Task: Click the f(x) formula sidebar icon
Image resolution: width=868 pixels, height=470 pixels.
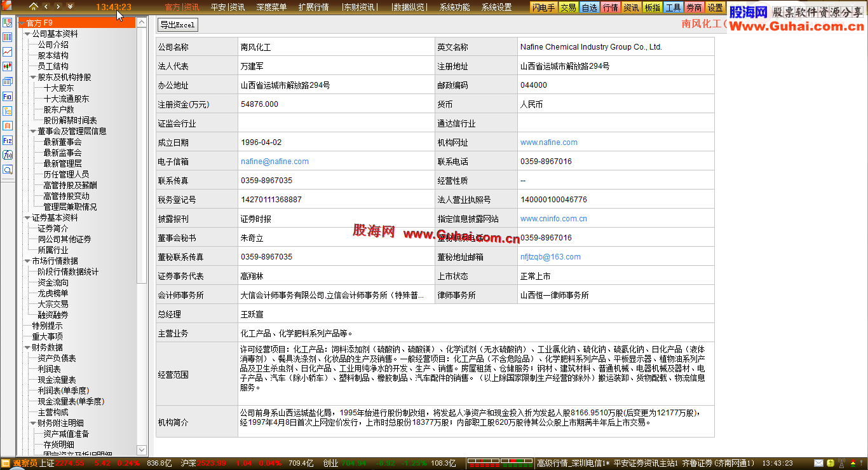Action: pyautogui.click(x=8, y=155)
